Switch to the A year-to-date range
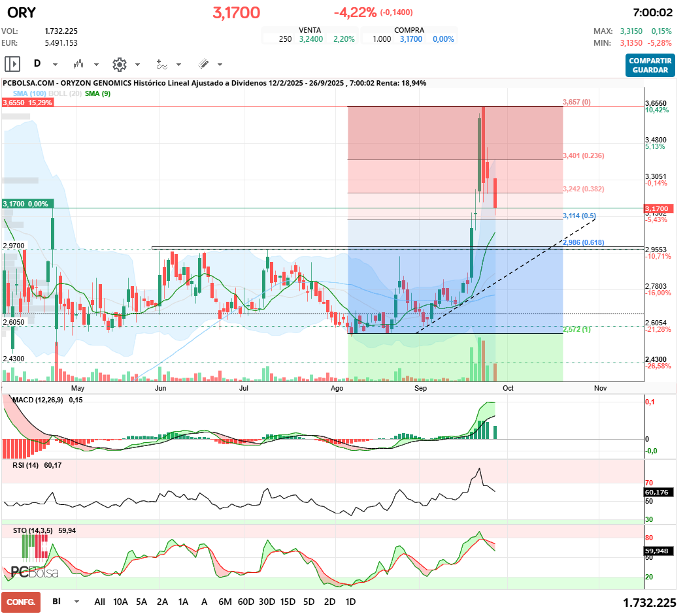This screenshot has width=685, height=616. point(204,602)
